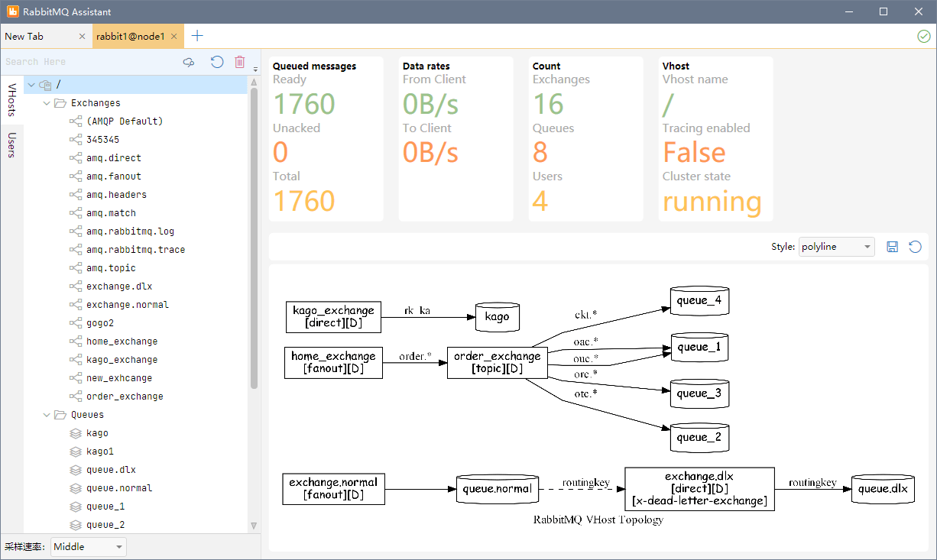Click the Queues count 8

[540, 153]
